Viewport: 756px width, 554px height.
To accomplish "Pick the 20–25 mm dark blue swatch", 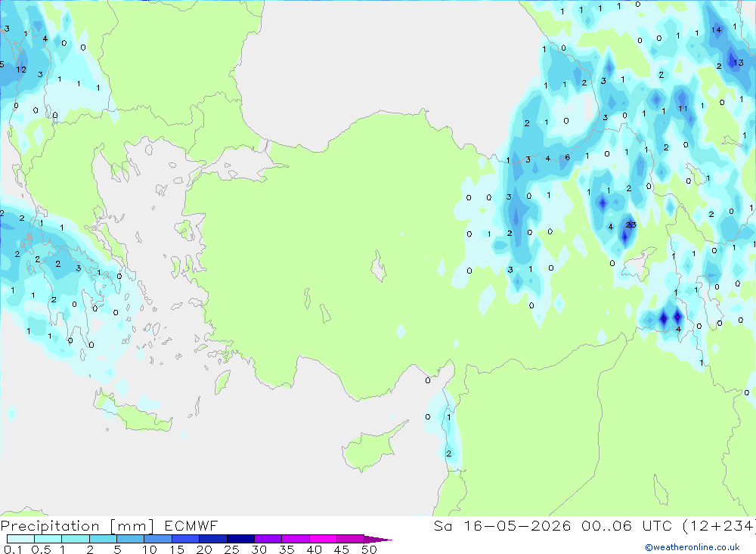I will [x=212, y=539].
